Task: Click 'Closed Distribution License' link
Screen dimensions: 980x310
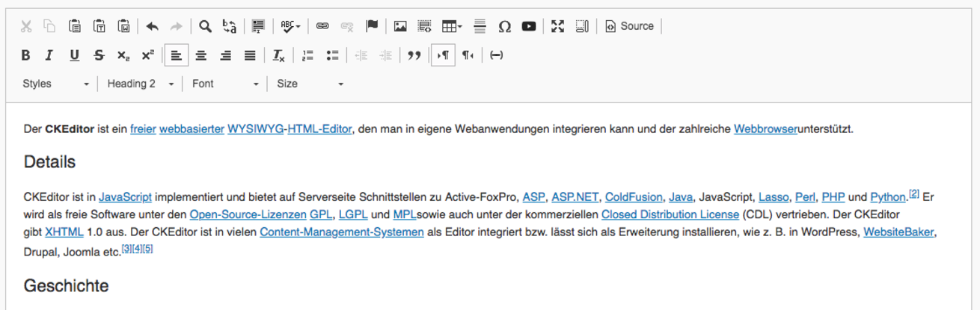Action: pyautogui.click(x=670, y=214)
